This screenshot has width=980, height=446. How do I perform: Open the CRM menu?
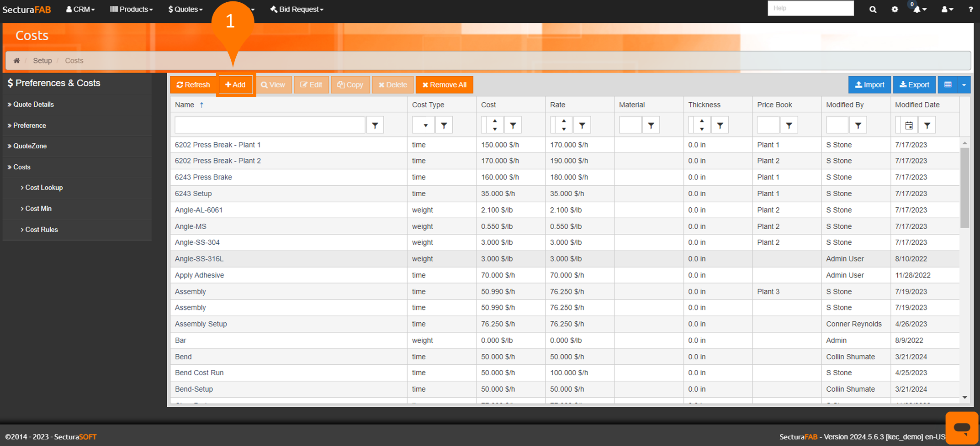point(80,9)
